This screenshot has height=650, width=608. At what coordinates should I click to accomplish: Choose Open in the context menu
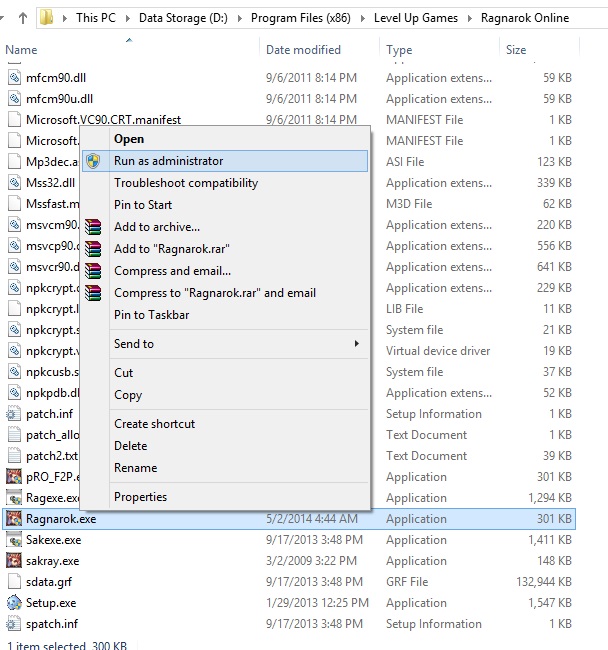click(x=224, y=139)
